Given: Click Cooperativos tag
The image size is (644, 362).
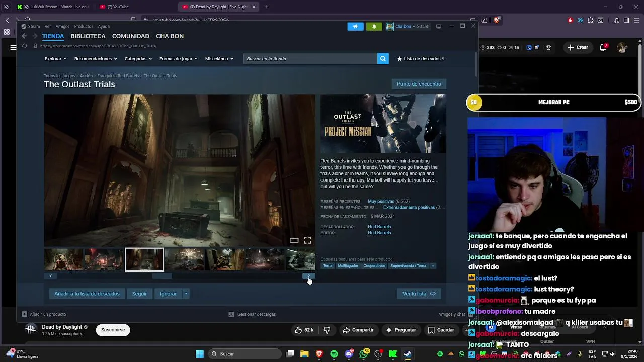Looking at the screenshot, I should (374, 266).
